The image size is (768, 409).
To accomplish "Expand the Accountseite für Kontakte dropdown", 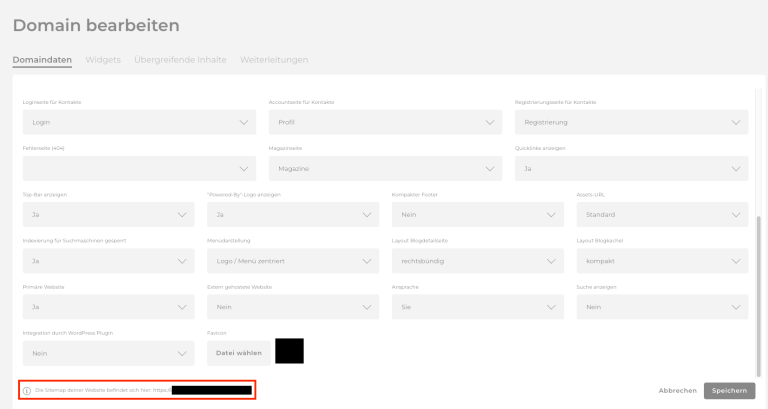I will point(385,123).
